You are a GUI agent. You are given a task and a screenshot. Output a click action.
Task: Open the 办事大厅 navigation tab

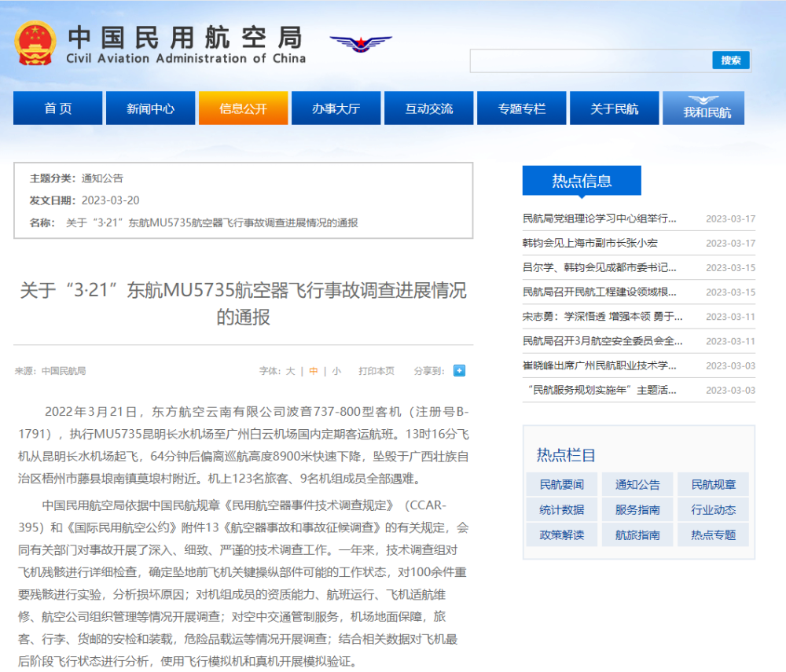(x=336, y=108)
